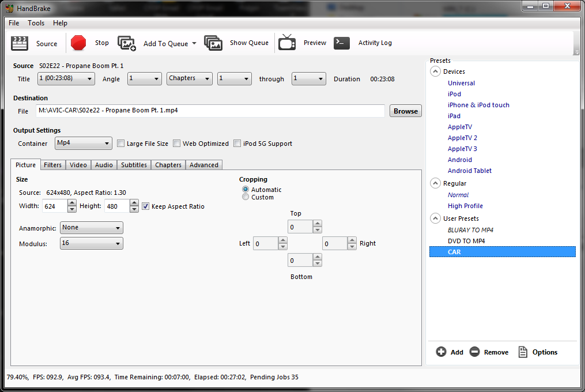Enable Large File Size checkbox
Screen dimensions: 585x392
click(121, 144)
